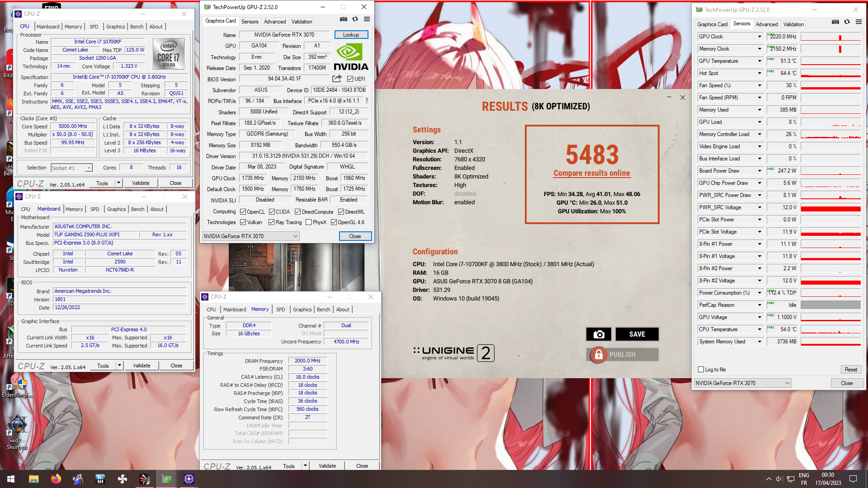868x488 pixels.
Task: Expand Fan Speed (RPM) sensor dropdown
Action: pos(759,98)
